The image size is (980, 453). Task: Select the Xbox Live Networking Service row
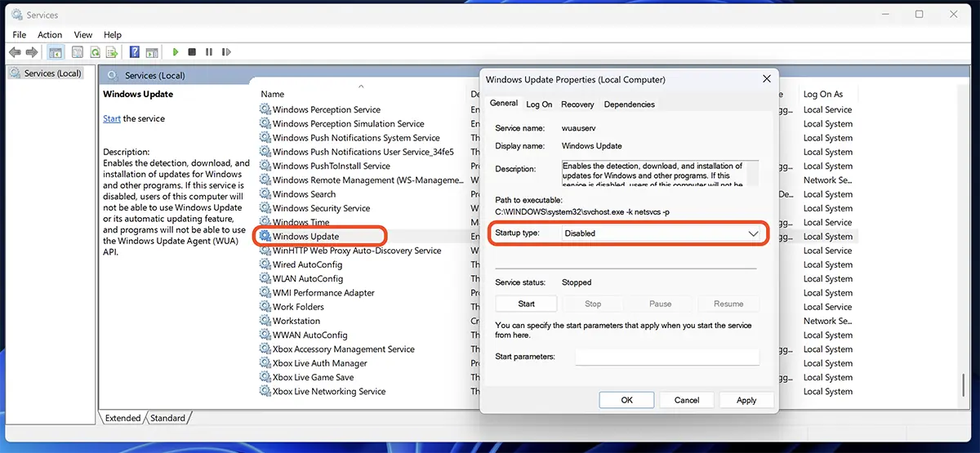coord(329,391)
